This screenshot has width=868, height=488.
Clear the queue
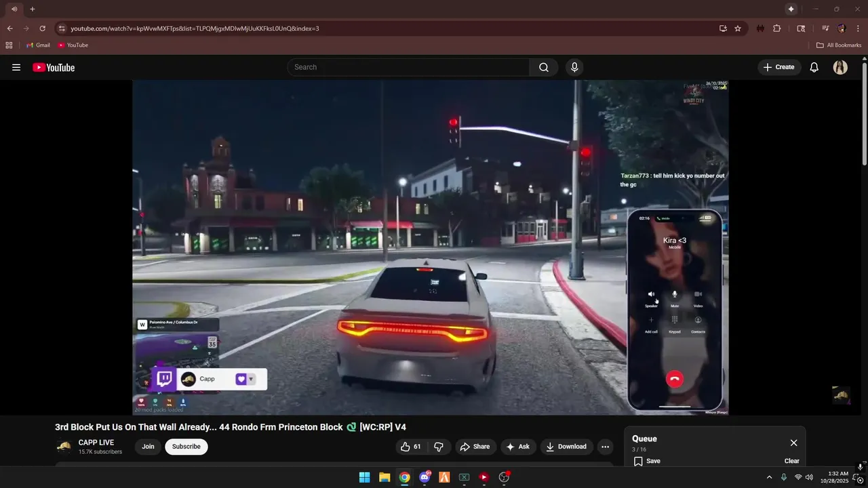tap(792, 461)
